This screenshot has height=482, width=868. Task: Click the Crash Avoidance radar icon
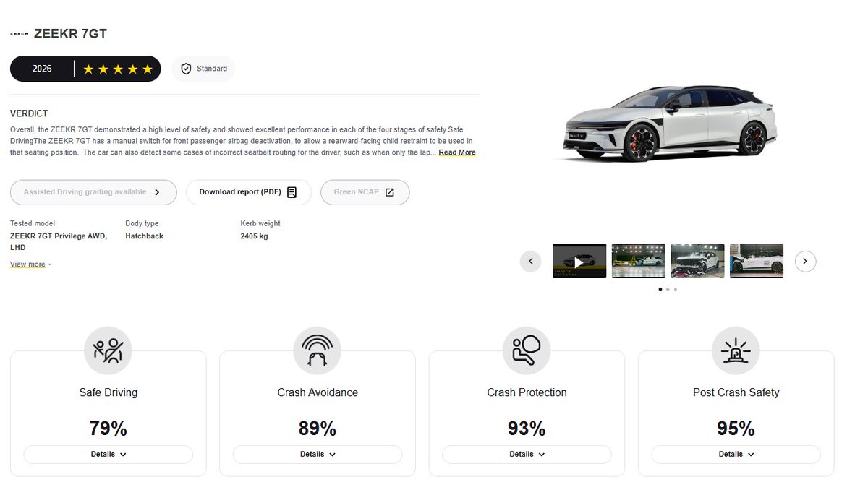pyautogui.click(x=318, y=350)
